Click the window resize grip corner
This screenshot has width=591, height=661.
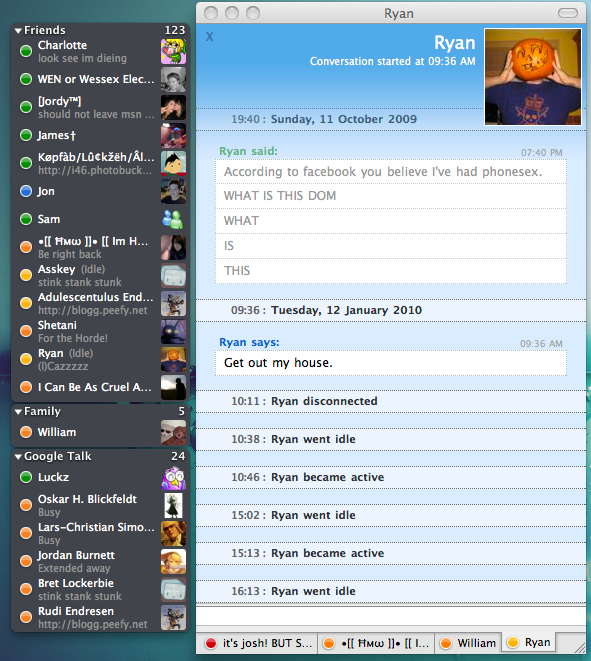[x=580, y=648]
